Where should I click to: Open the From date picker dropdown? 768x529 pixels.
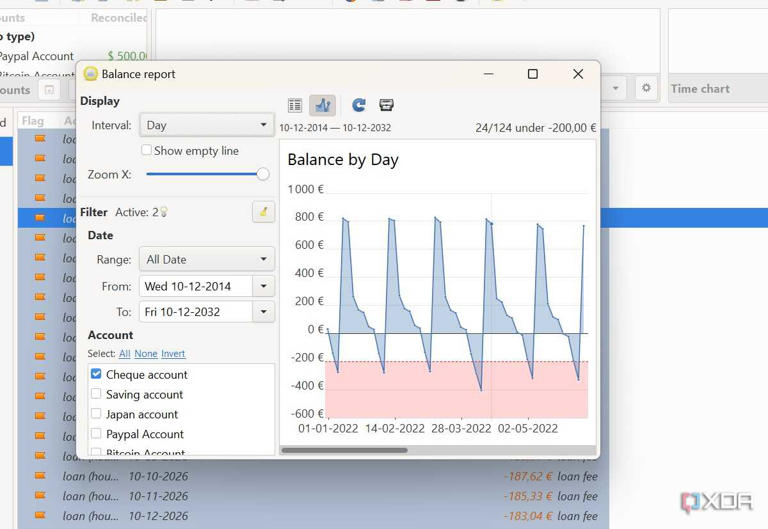(x=264, y=286)
